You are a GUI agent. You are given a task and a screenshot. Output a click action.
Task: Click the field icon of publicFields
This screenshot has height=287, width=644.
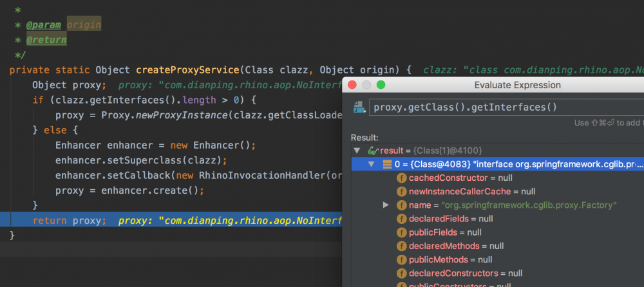(401, 232)
